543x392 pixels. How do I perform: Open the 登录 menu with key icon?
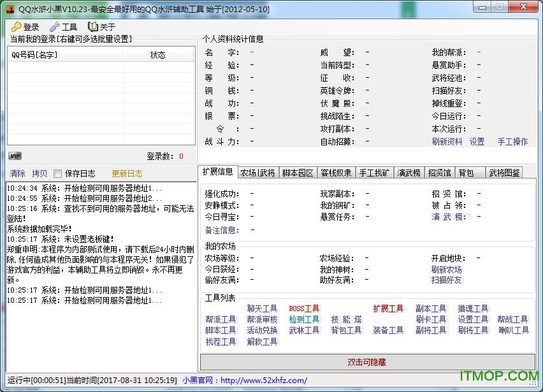[x=25, y=27]
